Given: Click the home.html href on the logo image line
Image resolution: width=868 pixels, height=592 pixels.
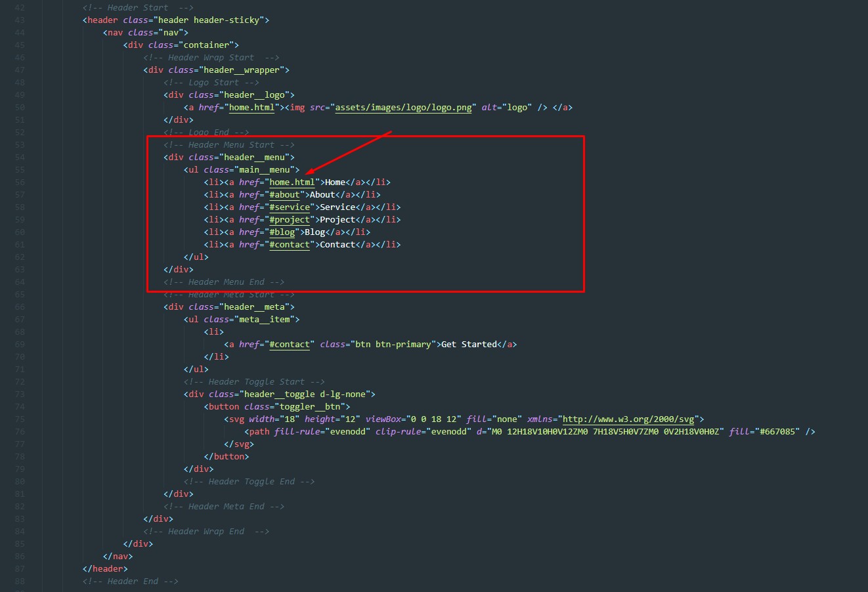Looking at the screenshot, I should [x=251, y=108].
